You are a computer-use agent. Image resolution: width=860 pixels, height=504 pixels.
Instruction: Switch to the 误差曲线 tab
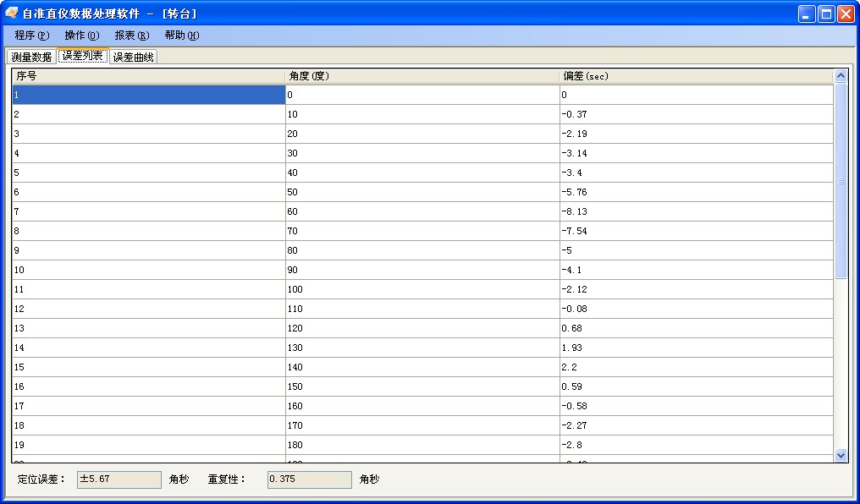coord(134,57)
